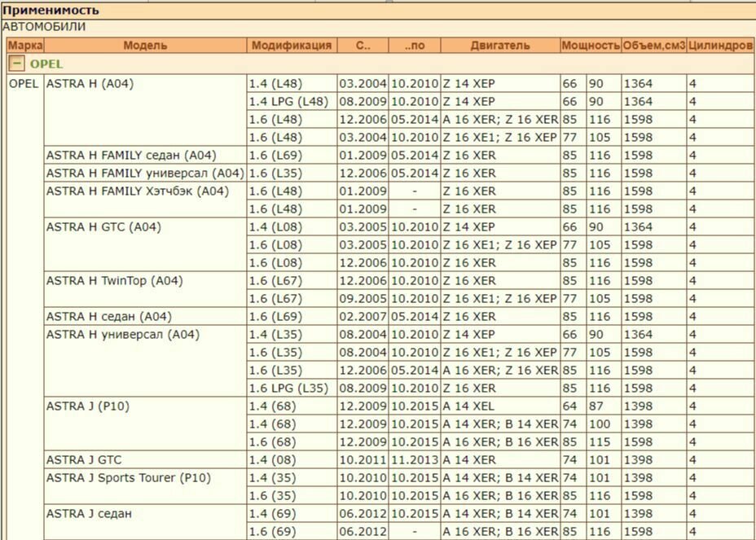Click modification 1.4 LPG (L48)
This screenshot has width=756, height=540.
coord(292,102)
